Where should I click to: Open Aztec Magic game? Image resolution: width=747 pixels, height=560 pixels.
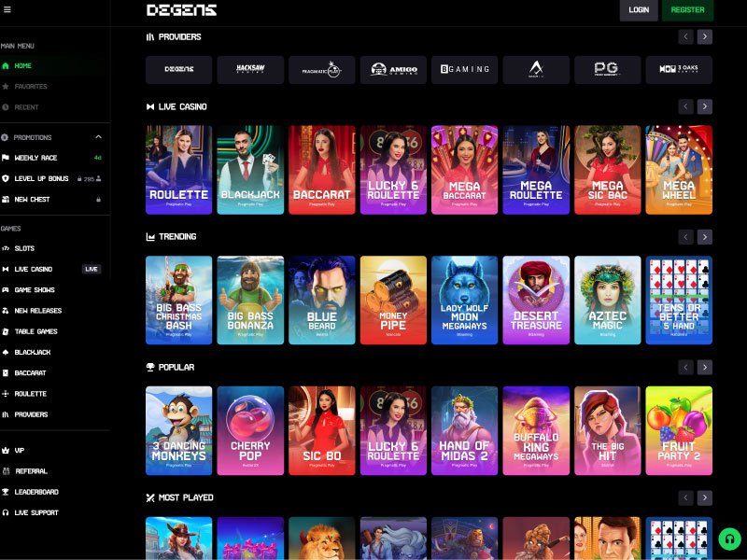(608, 300)
